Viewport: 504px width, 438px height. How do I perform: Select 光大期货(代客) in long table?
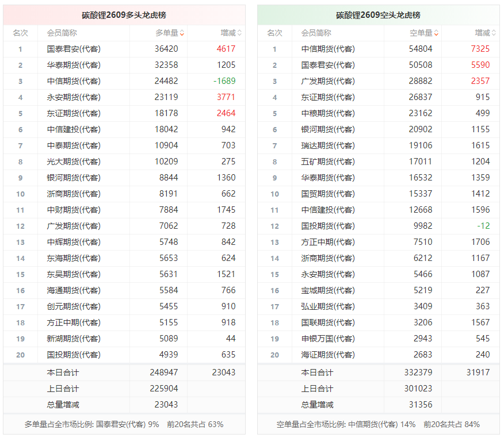74,162
